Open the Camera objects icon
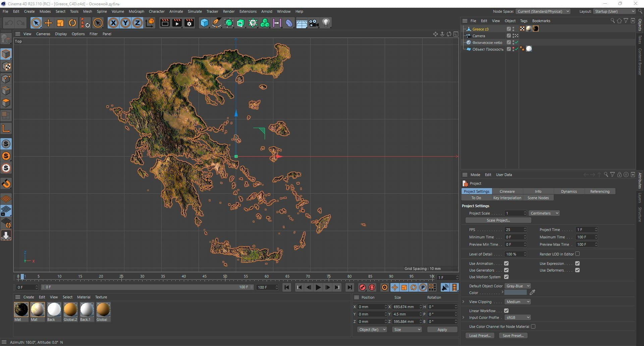The height and width of the screenshot is (346, 644). coord(314,23)
